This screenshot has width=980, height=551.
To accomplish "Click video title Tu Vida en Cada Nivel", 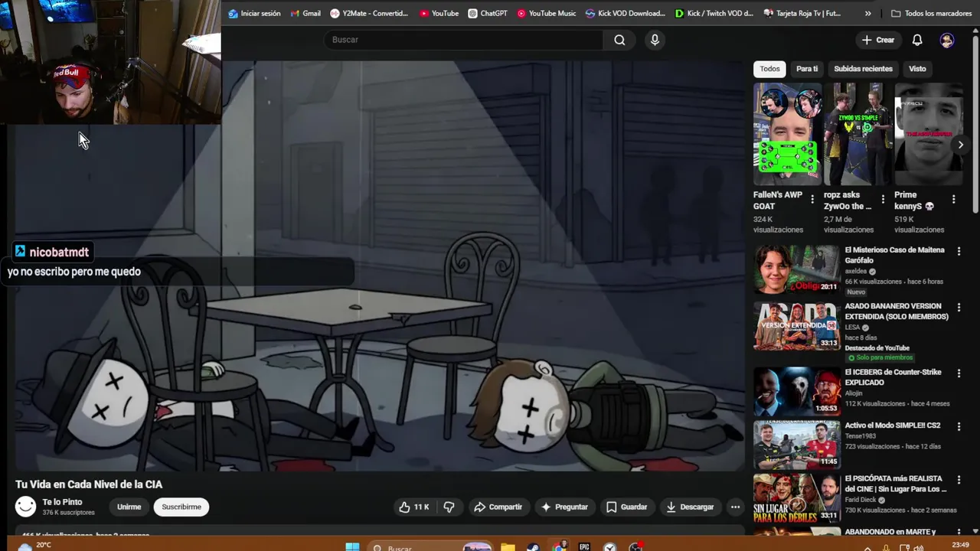I will tap(89, 484).
